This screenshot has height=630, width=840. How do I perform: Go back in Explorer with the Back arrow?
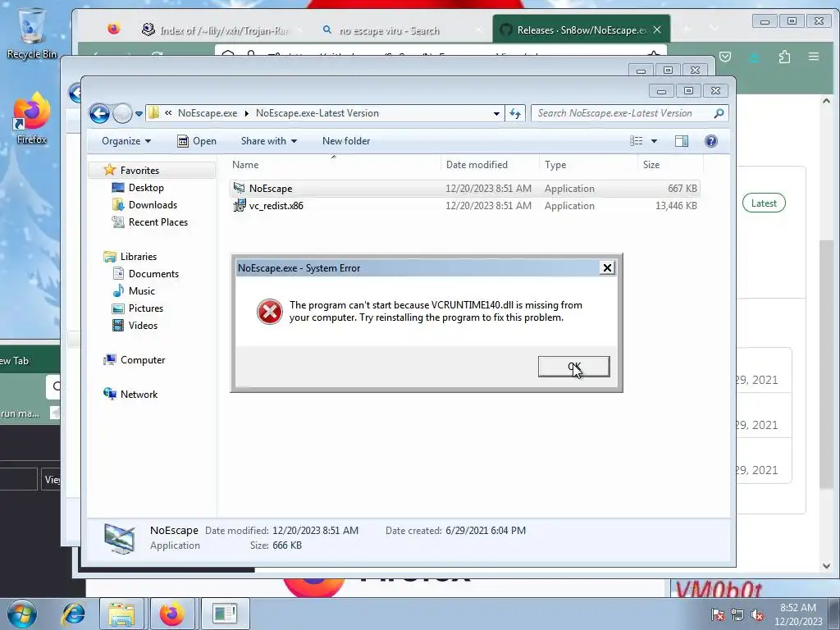[x=99, y=113]
